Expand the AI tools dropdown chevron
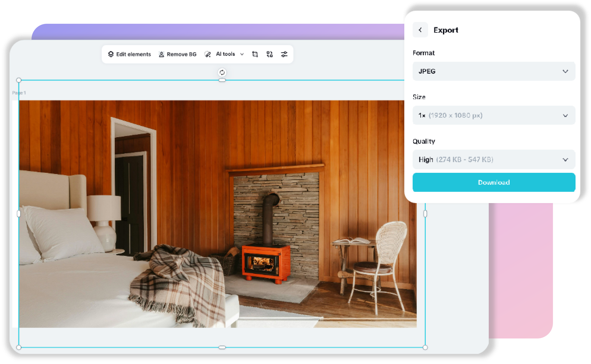 (x=242, y=54)
